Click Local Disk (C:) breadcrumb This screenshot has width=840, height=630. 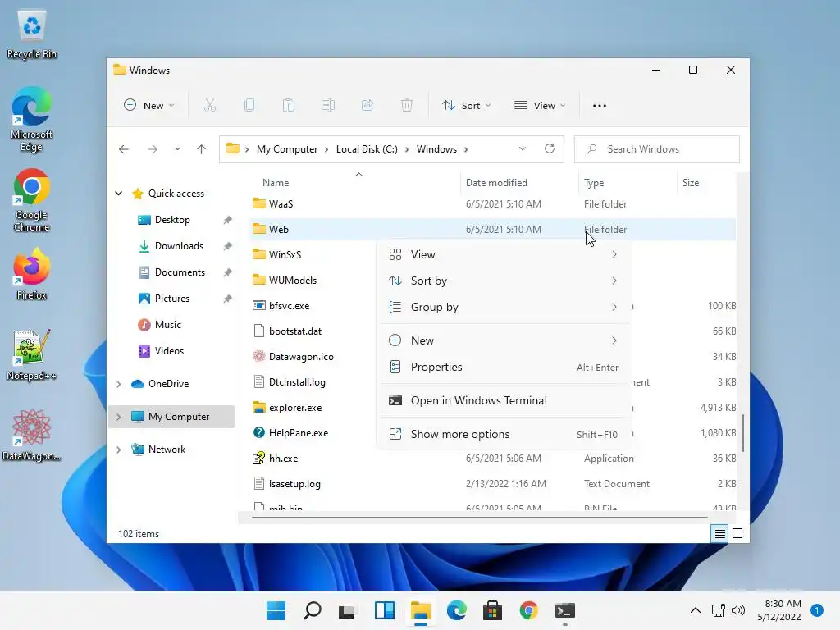point(367,149)
